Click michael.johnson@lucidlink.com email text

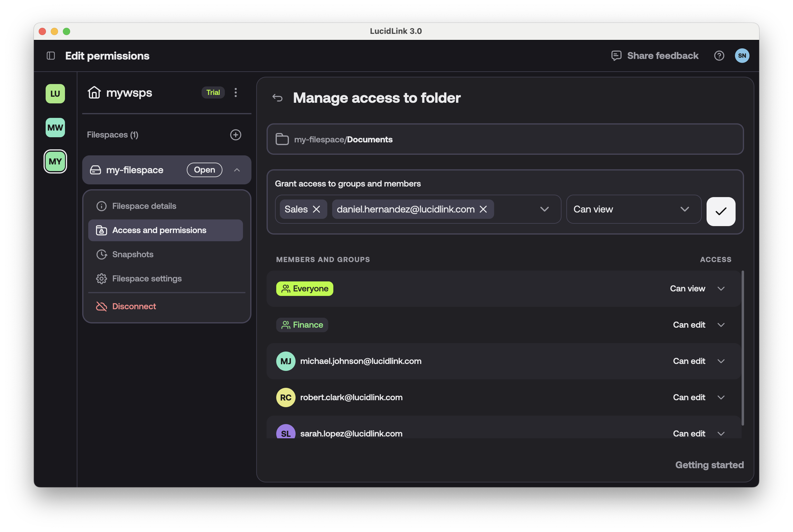361,361
